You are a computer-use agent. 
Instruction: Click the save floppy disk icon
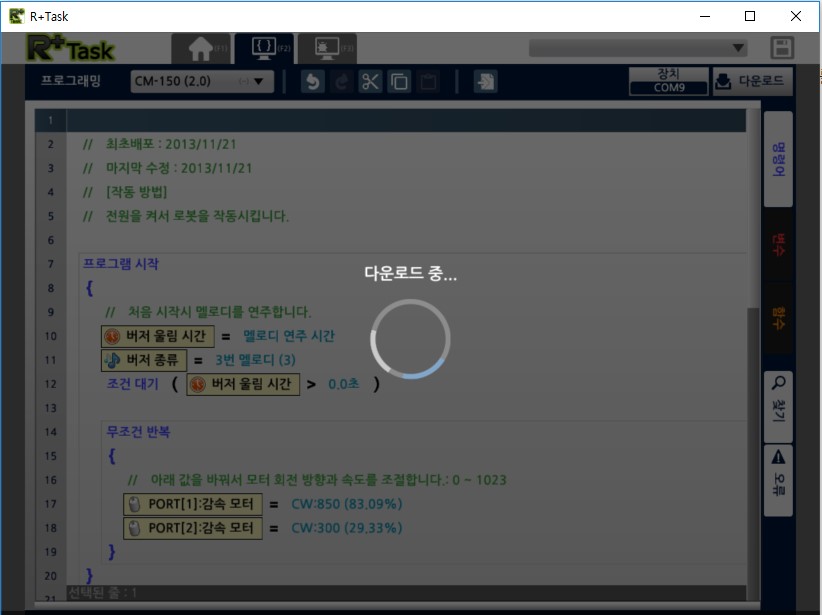pyautogui.click(x=782, y=48)
